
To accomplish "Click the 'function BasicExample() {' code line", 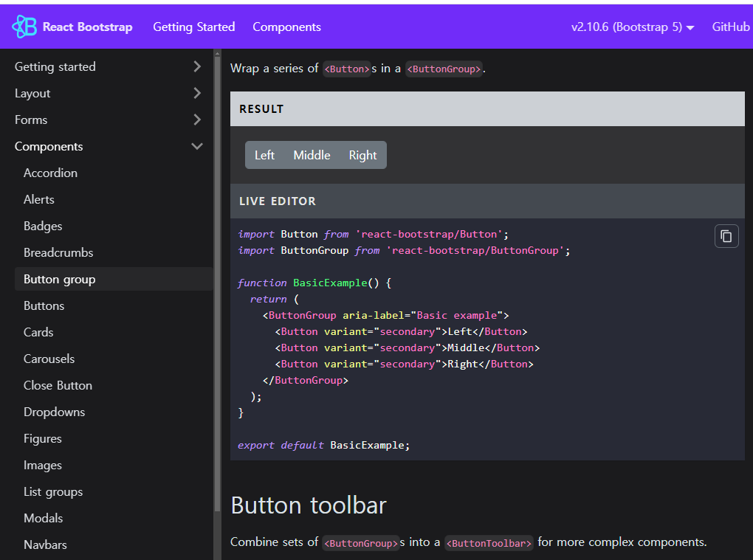I will pyautogui.click(x=314, y=283).
